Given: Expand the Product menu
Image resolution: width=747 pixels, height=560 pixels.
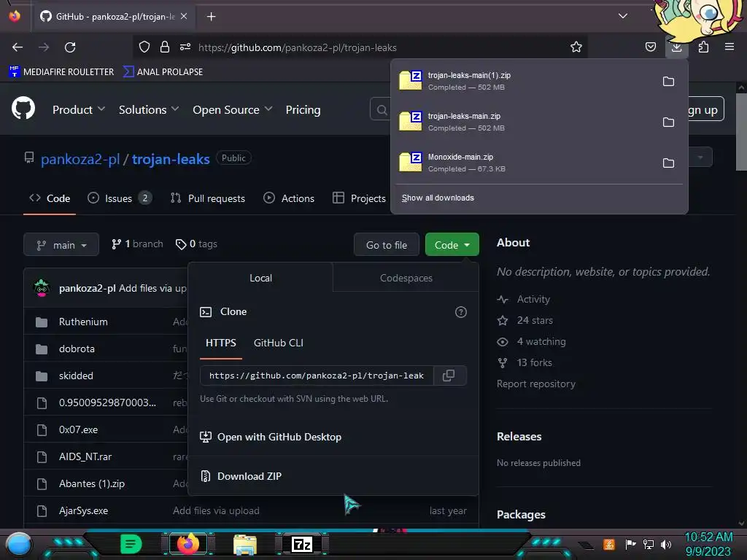Looking at the screenshot, I should (79, 109).
